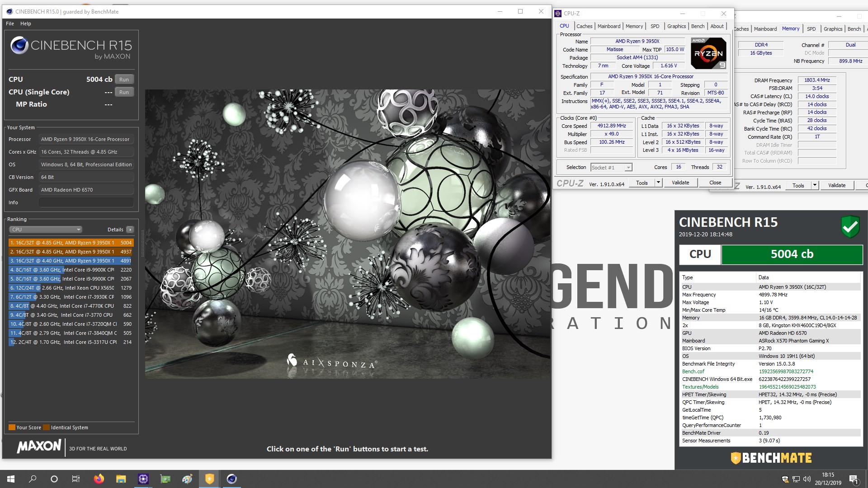Expand Tools arrow in background CPU-Z window
This screenshot has width=868, height=488.
[815, 186]
